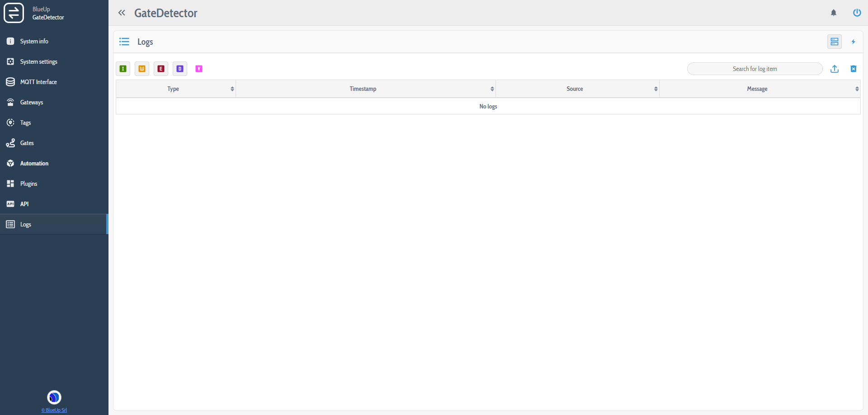Screen dimensions: 868x415
Task: Toggle the green Info log filter
Action: tap(123, 69)
